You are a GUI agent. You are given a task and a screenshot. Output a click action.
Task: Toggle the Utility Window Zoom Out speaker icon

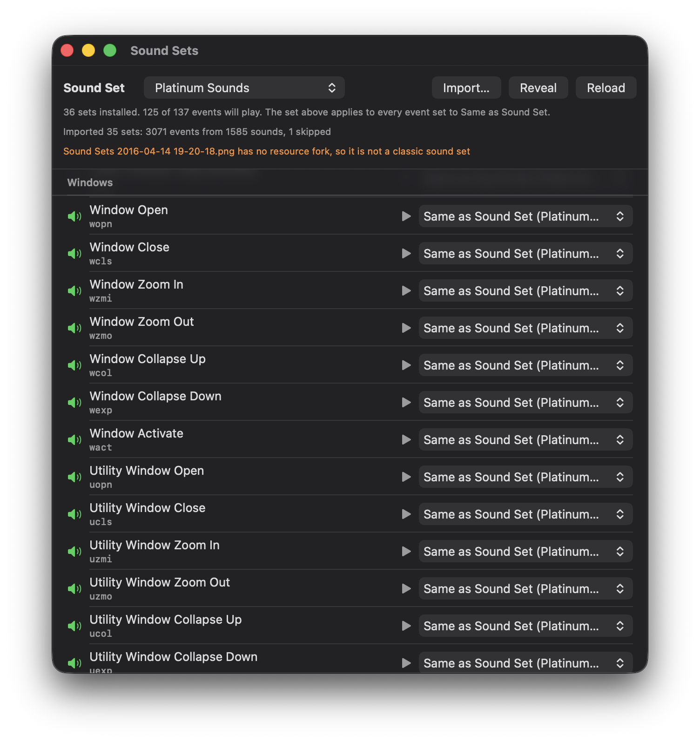74,589
